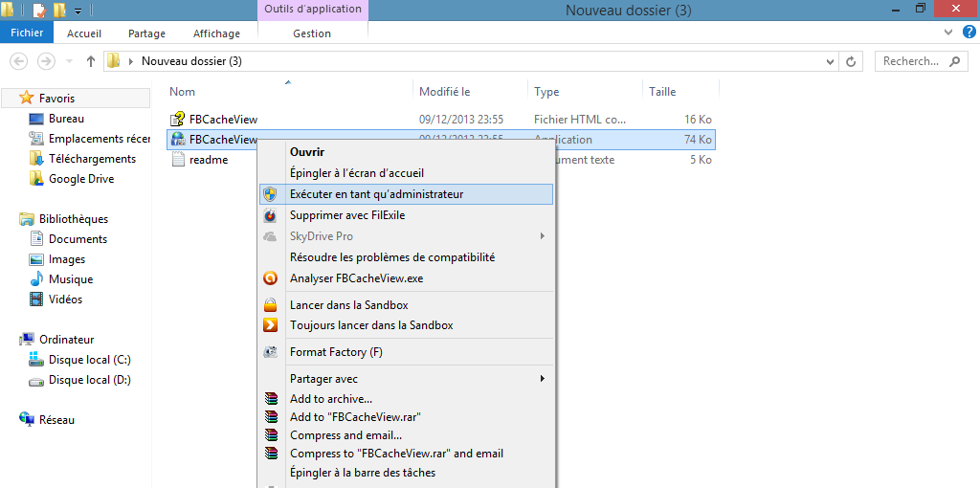Open the Gestion ribbon tab

(x=312, y=33)
